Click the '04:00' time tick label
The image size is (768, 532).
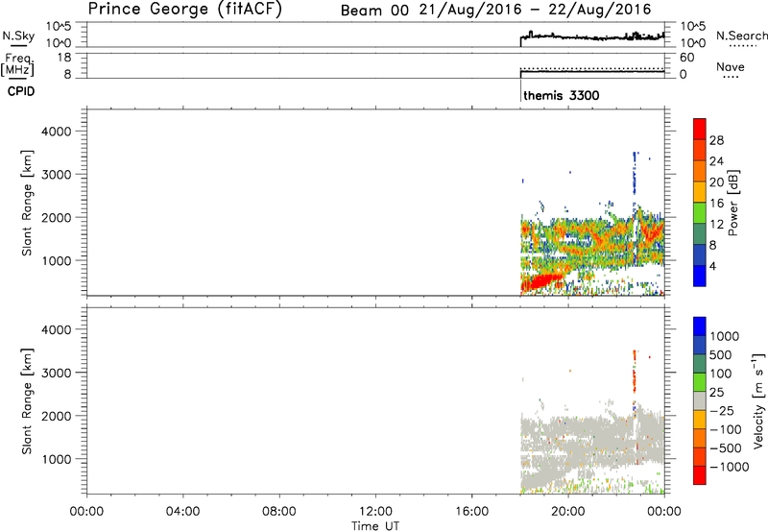(x=182, y=512)
